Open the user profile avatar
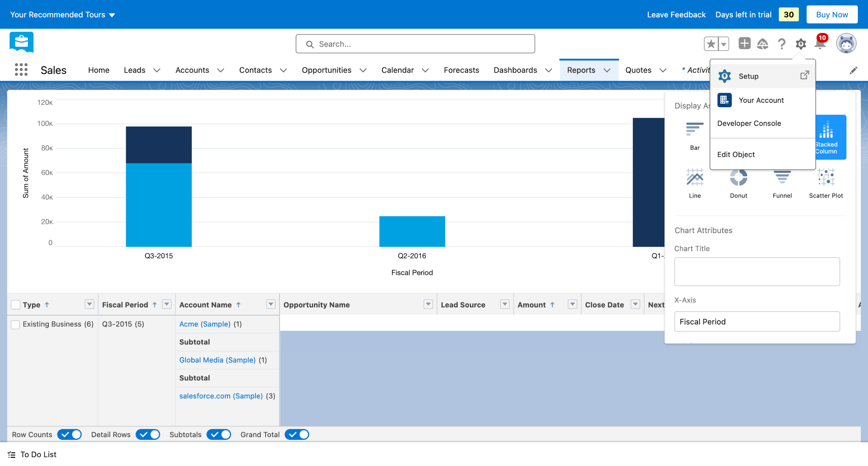 pos(846,43)
